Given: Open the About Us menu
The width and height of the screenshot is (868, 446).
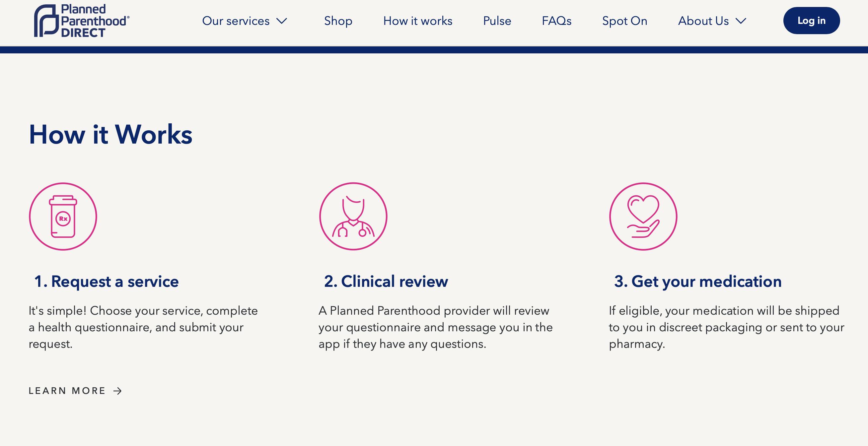Looking at the screenshot, I should point(712,21).
